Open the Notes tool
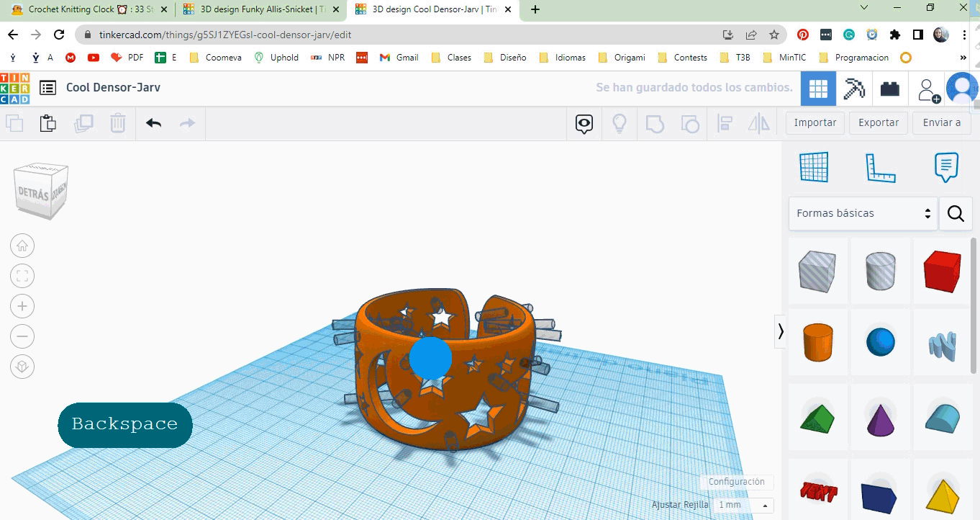Screen dimensions: 980x520 click(945, 166)
